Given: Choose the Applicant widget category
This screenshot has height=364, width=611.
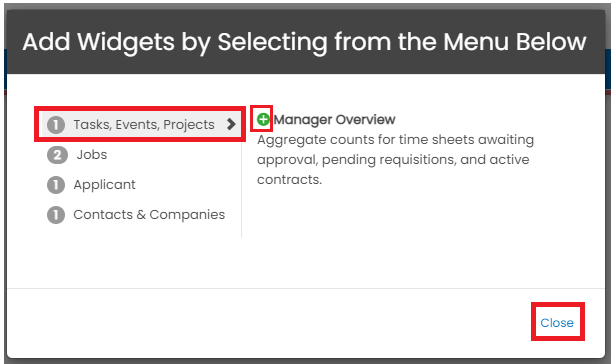Looking at the screenshot, I should click(104, 185).
